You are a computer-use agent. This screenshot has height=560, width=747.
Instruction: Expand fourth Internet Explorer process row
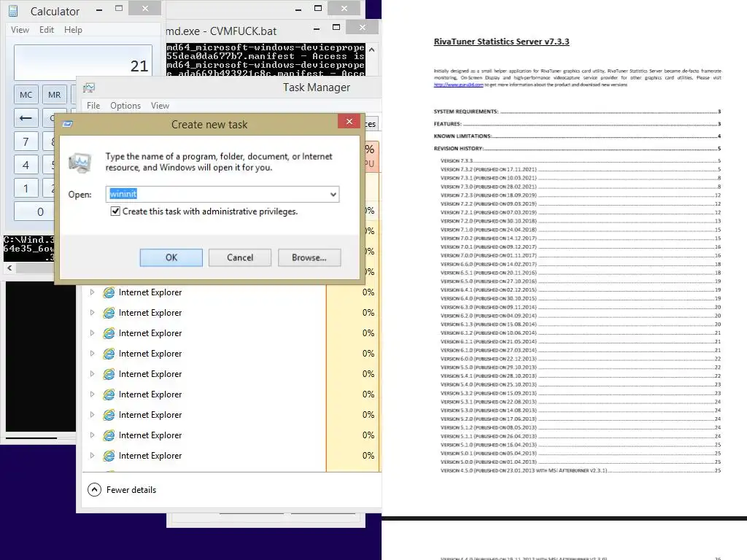click(92, 354)
